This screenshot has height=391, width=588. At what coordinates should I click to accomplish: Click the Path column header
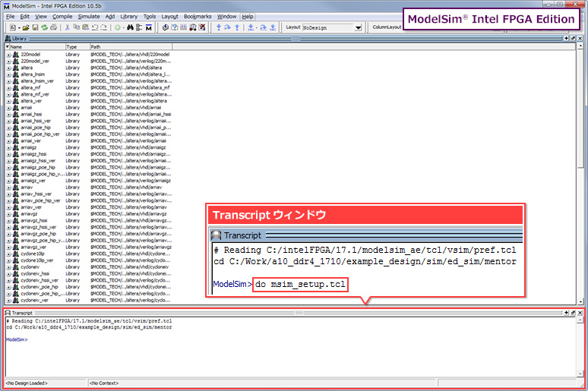tap(129, 46)
